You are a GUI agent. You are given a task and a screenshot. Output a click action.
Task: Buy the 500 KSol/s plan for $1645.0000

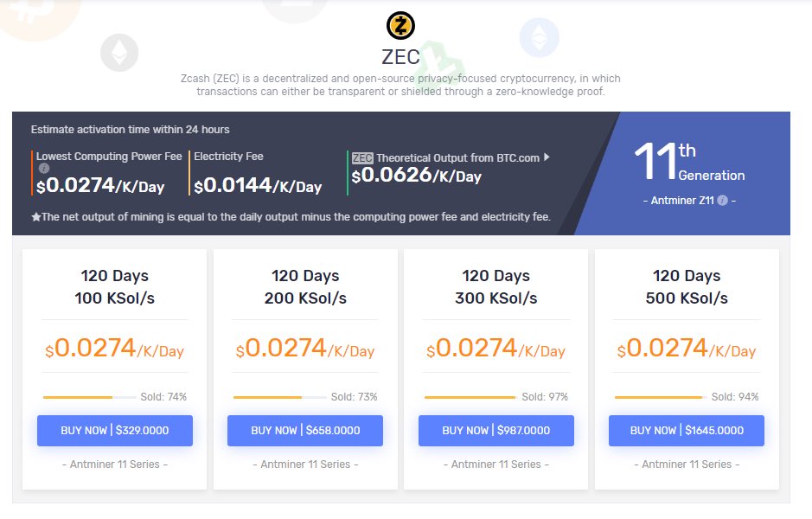tap(686, 431)
